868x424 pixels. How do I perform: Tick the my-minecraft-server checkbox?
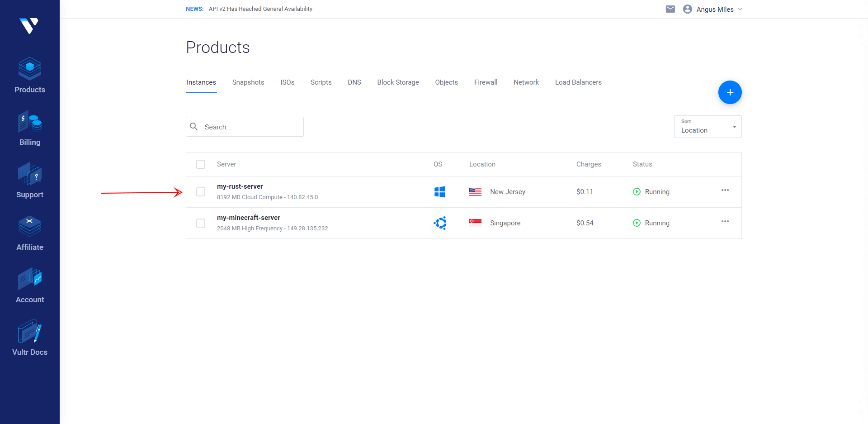(x=201, y=223)
